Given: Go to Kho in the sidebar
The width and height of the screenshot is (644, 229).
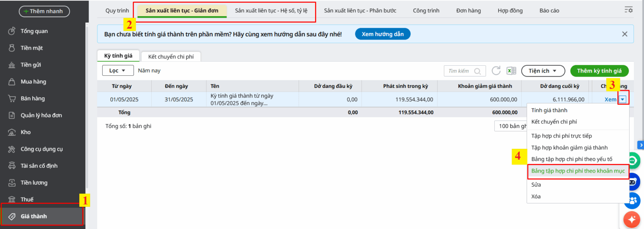Looking at the screenshot, I should coord(25,132).
